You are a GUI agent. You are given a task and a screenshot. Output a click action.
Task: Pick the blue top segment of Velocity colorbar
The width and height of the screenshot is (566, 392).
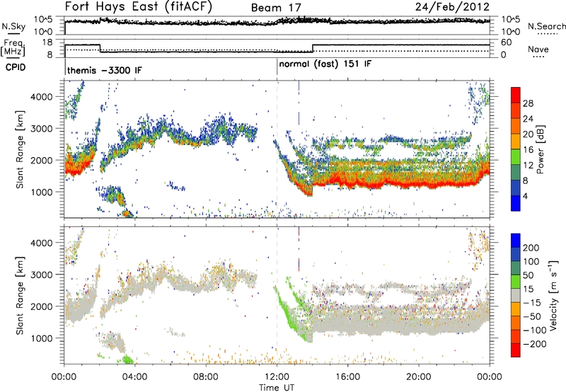(516, 241)
